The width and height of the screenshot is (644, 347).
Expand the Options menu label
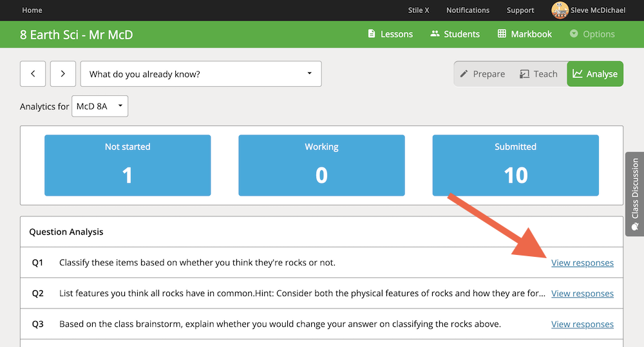[x=599, y=34]
